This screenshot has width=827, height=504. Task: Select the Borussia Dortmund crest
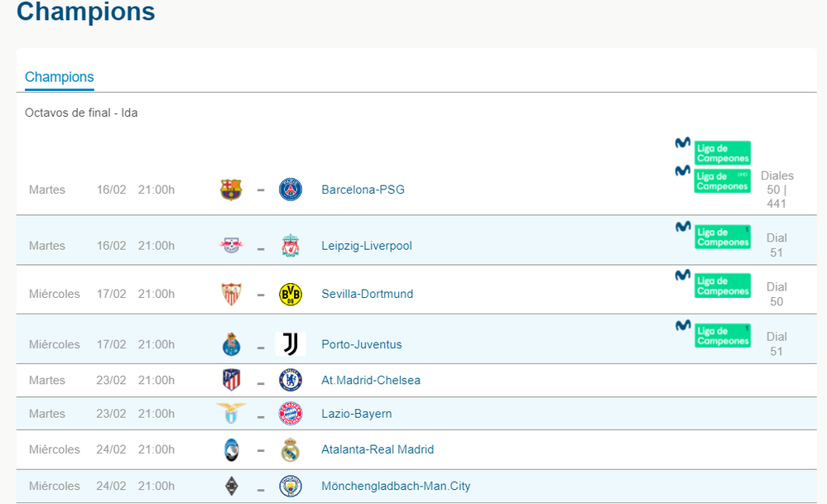pos(291,293)
